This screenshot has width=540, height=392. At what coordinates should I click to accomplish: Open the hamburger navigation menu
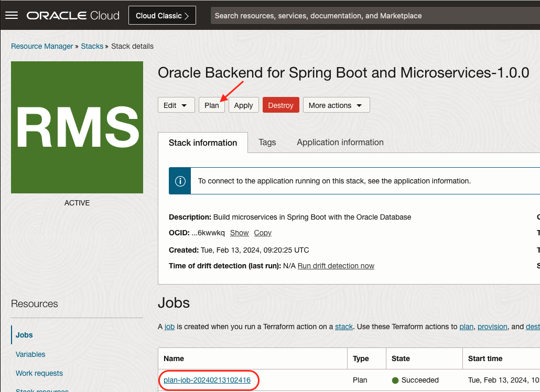pos(12,15)
